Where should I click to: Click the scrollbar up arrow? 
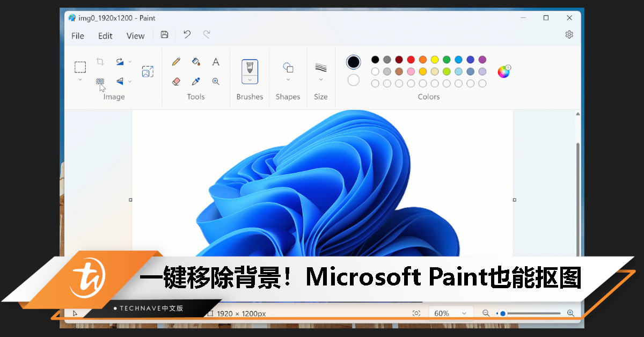coord(578,114)
